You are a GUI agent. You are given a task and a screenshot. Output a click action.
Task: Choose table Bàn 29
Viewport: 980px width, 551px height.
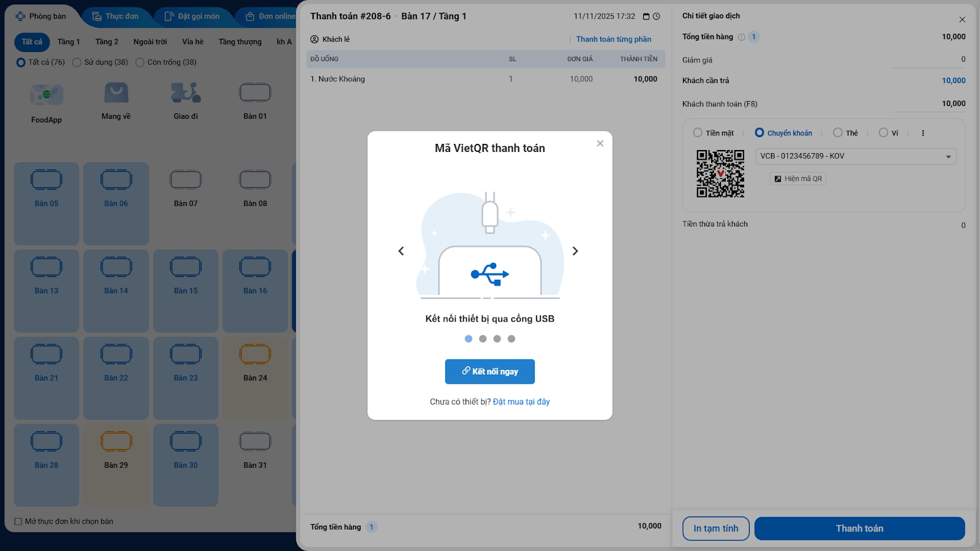(x=116, y=465)
